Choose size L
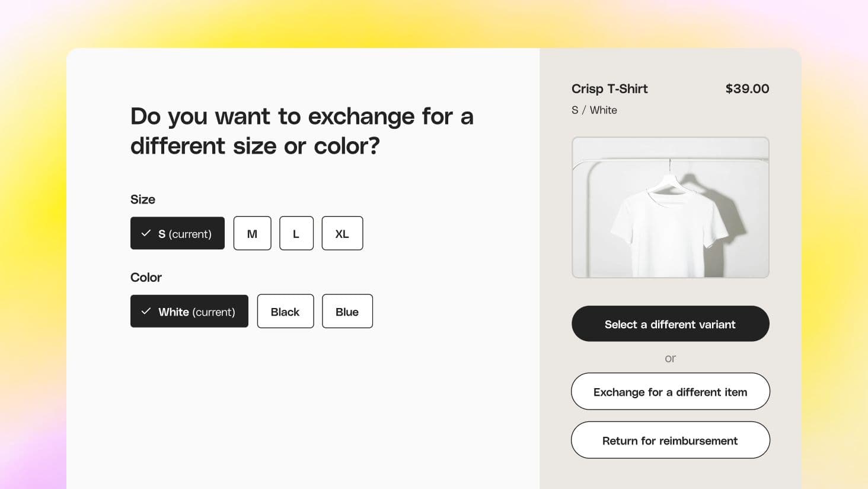This screenshot has height=489, width=868. [296, 233]
